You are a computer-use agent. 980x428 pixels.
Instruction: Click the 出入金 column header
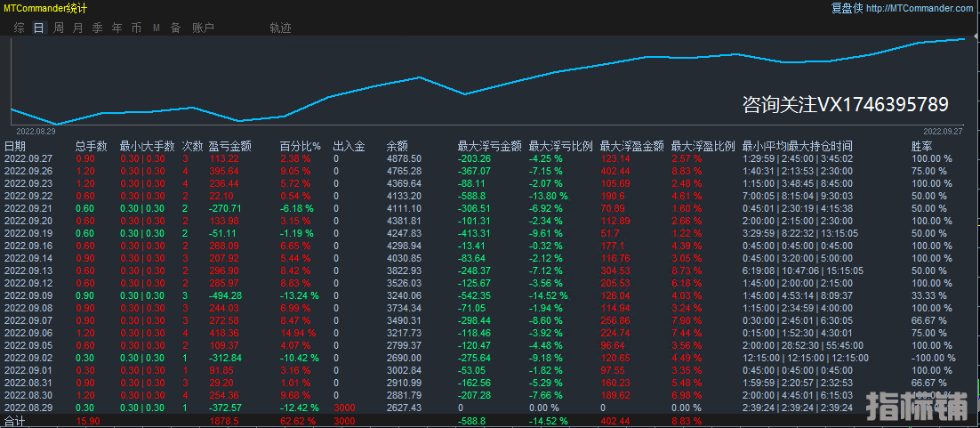349,147
